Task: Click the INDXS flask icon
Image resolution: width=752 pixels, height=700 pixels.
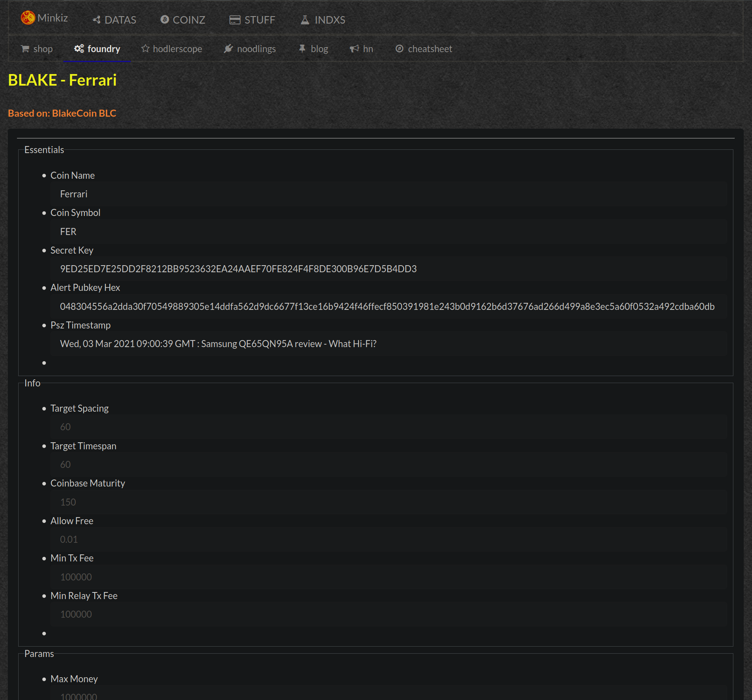Action: click(x=305, y=20)
